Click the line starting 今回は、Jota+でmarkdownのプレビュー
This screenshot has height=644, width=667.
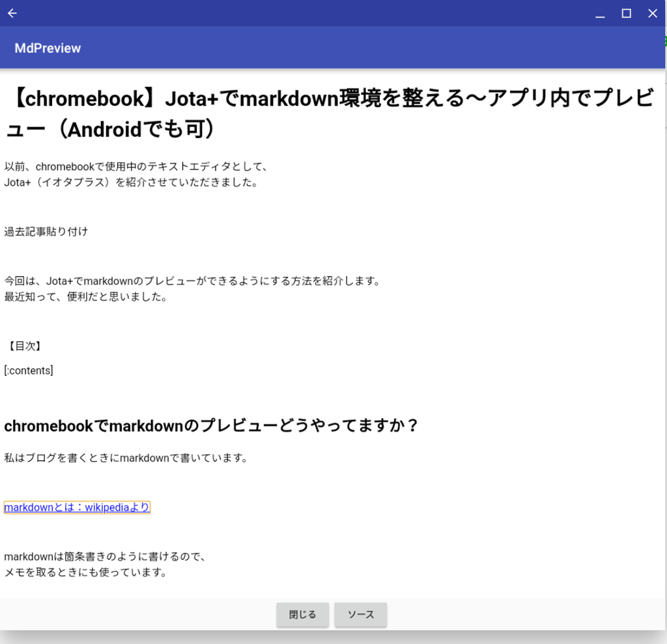(193, 281)
